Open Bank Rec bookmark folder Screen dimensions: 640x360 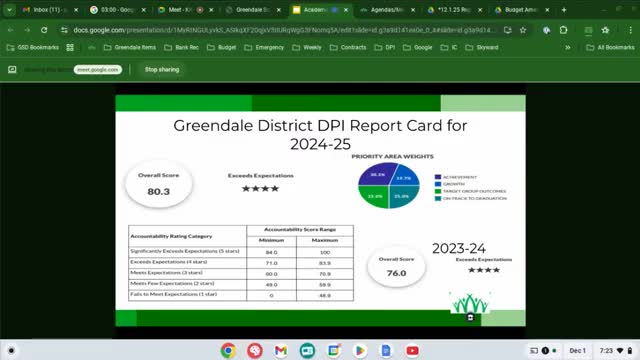182,48
